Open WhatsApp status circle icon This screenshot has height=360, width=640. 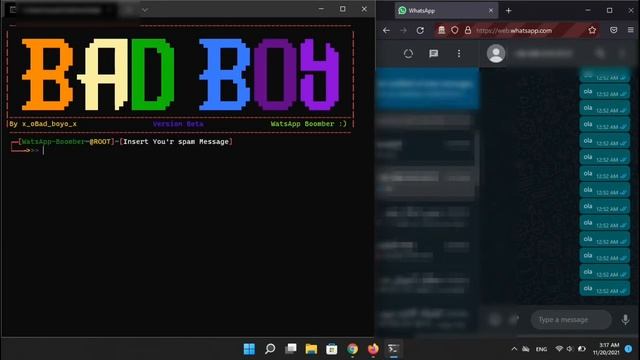pos(408,54)
